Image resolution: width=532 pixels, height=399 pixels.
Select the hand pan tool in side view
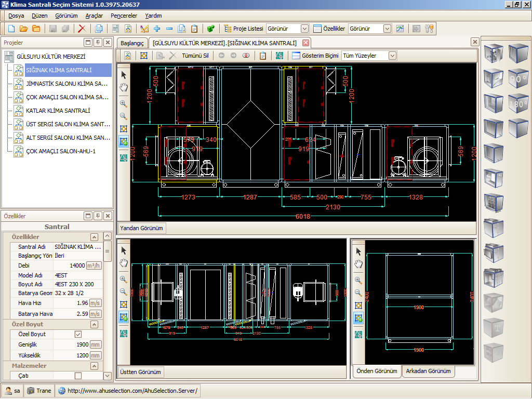point(124,87)
